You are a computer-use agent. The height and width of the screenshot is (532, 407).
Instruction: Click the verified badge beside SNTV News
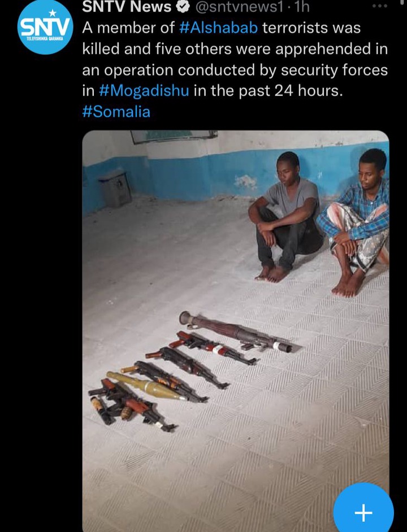point(184,7)
